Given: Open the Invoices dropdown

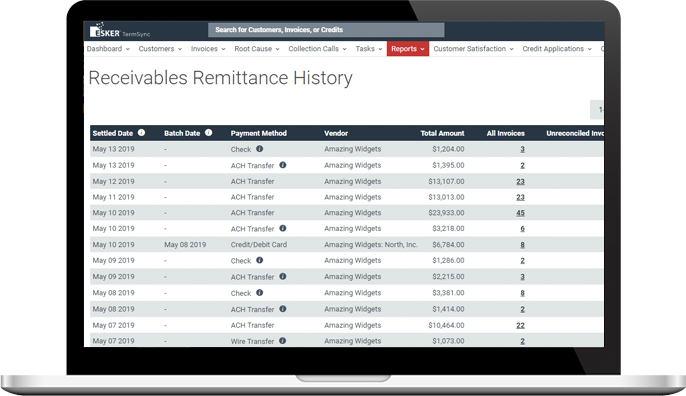Looking at the screenshot, I should pos(208,49).
